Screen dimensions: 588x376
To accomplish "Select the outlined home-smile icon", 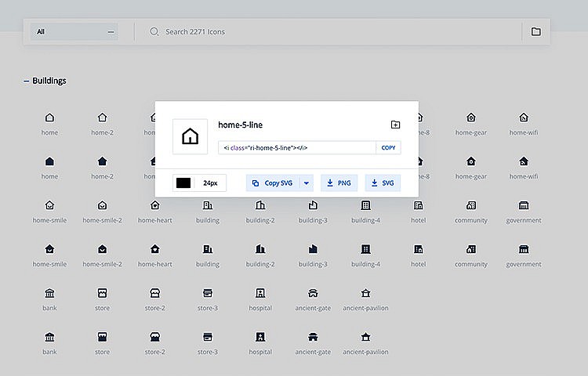I will coord(49,205).
